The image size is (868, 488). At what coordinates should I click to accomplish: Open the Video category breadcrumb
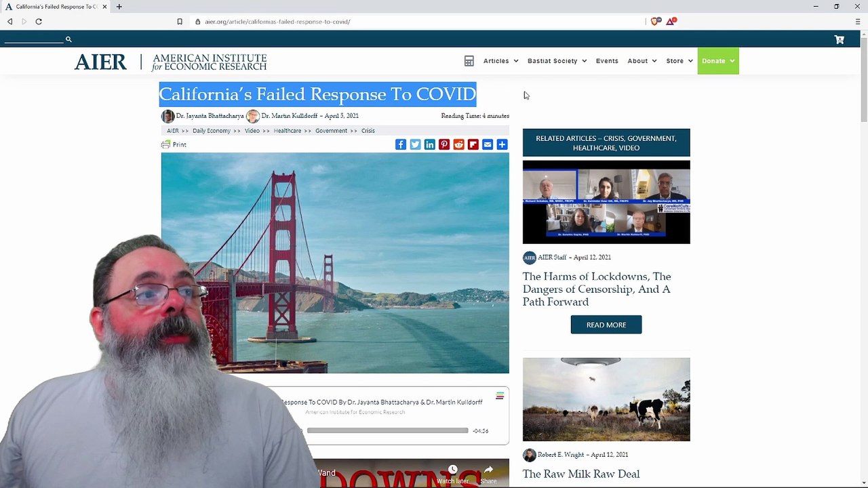252,131
